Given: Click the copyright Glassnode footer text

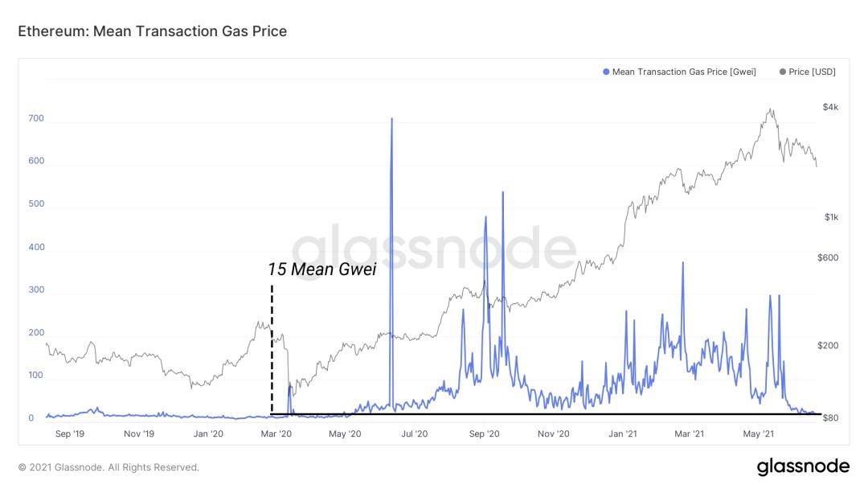Looking at the screenshot, I should 108,467.
